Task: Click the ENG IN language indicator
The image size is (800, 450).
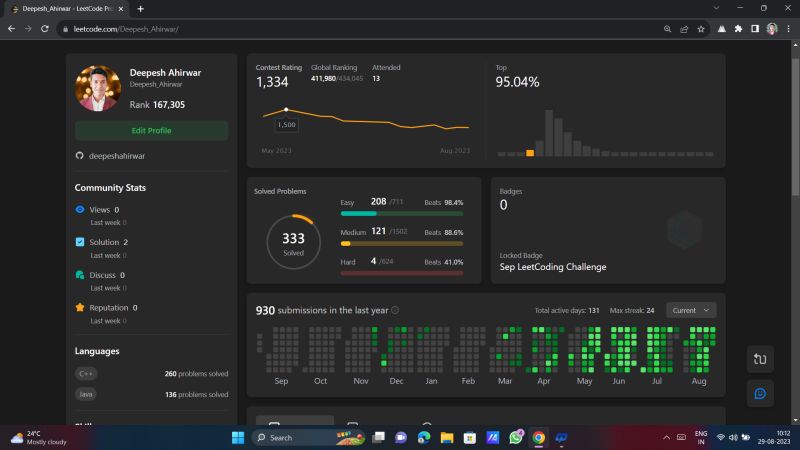Action: pyautogui.click(x=701, y=438)
